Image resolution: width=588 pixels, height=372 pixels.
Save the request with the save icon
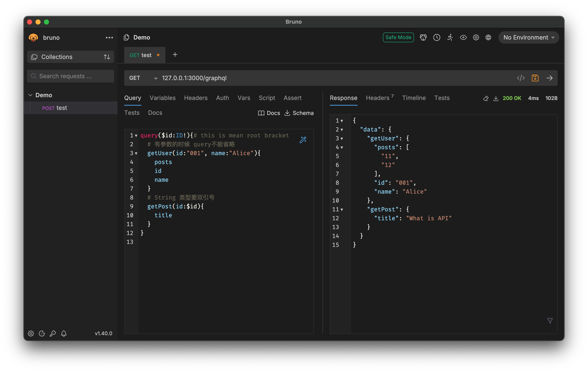(535, 78)
